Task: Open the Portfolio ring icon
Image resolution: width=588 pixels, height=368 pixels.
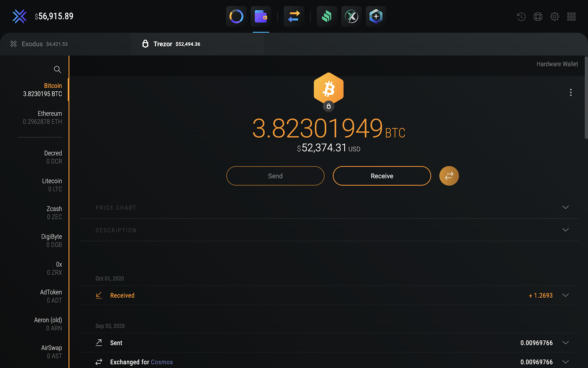Action: [236, 16]
